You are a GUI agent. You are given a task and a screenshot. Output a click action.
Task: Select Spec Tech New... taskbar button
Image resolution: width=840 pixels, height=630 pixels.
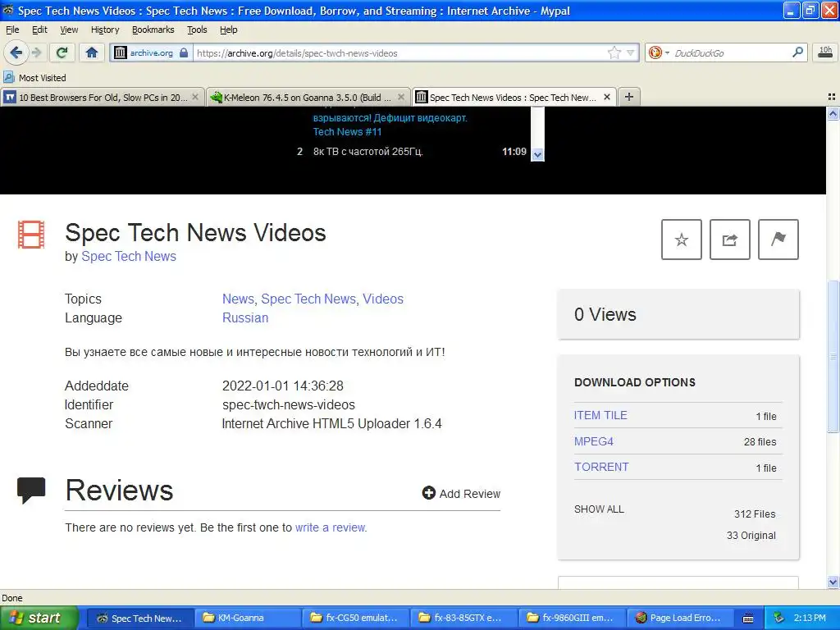(140, 619)
